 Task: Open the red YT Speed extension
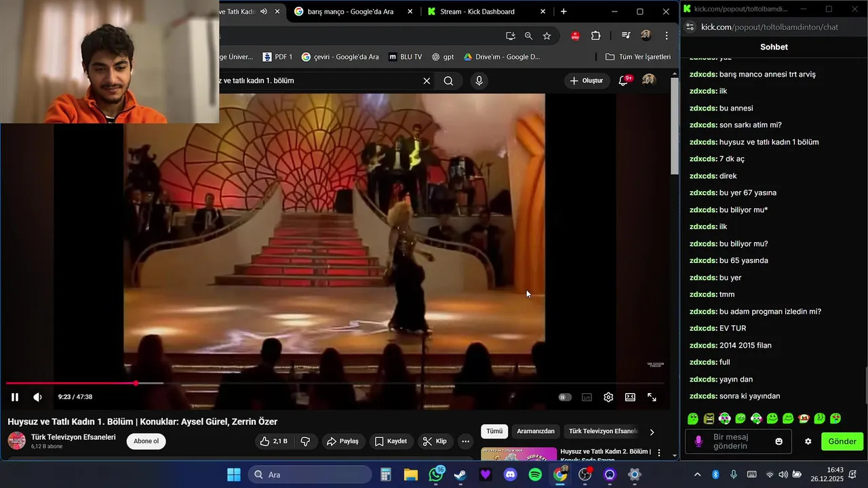pyautogui.click(x=575, y=36)
